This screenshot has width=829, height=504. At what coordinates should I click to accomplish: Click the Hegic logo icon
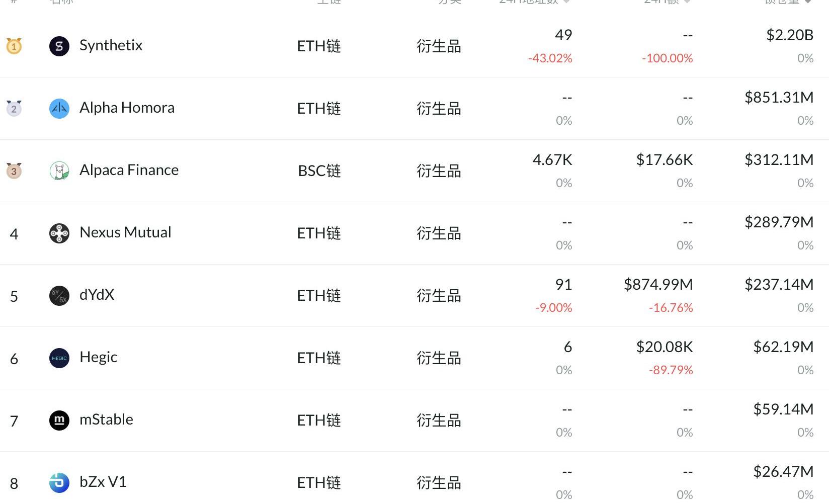(59, 358)
